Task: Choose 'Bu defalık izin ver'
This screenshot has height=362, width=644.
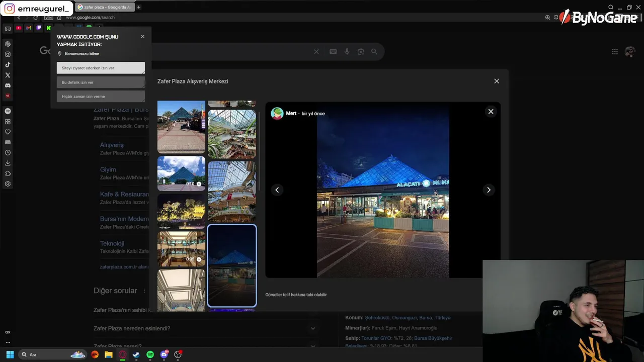Action: coord(101,82)
